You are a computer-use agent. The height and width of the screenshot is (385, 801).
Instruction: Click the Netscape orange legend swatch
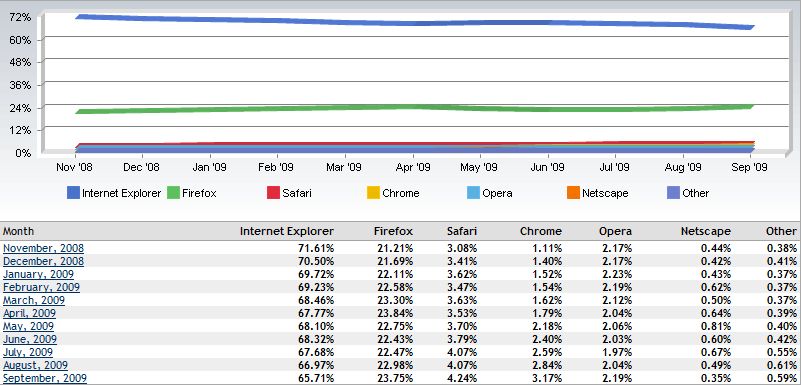tap(574, 193)
